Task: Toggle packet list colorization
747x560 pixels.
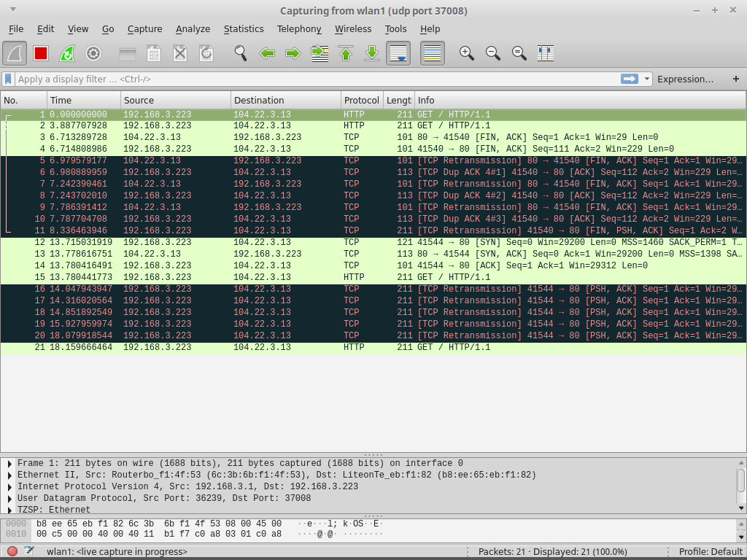Action: pyautogui.click(x=433, y=52)
